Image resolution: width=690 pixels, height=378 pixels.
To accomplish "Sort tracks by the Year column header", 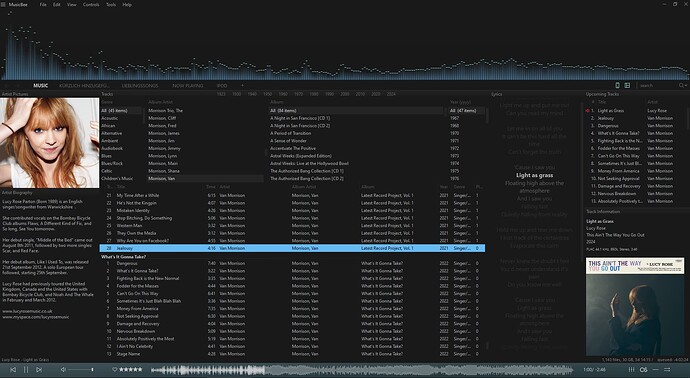I will (444, 187).
